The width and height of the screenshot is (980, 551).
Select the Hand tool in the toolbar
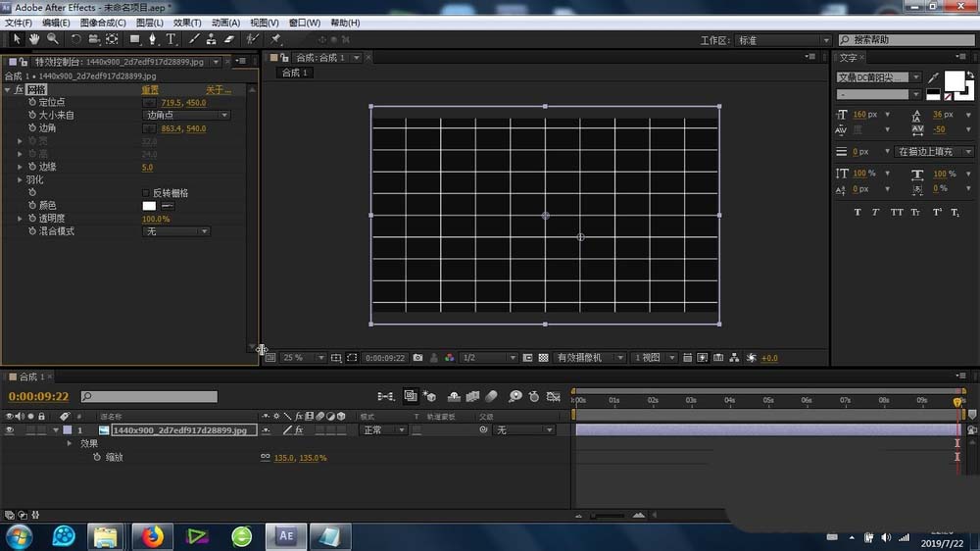[33, 39]
